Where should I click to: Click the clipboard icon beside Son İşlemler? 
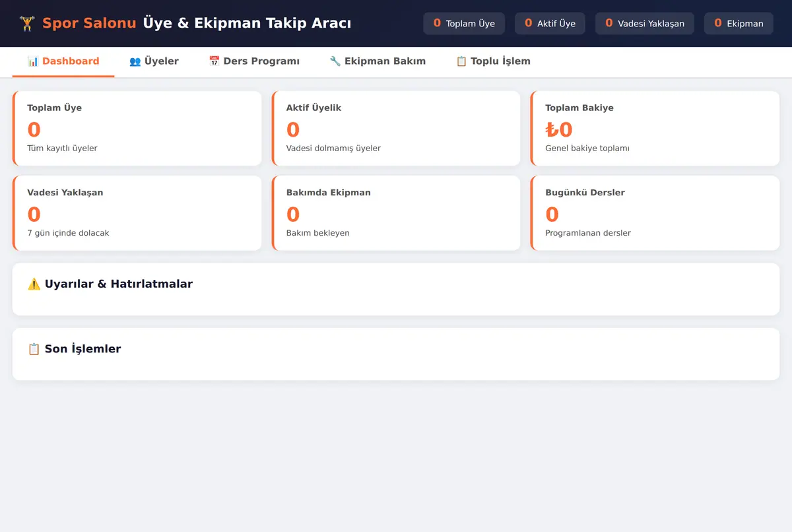coord(34,349)
